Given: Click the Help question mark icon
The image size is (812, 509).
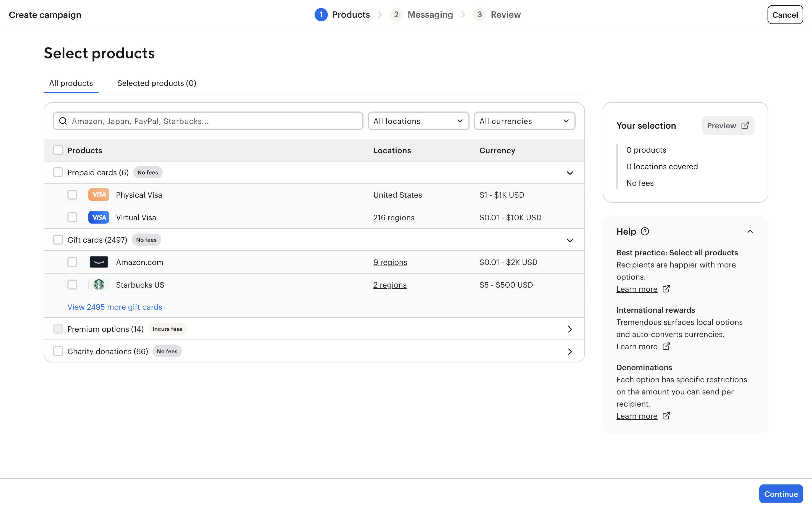Looking at the screenshot, I should pyautogui.click(x=645, y=231).
